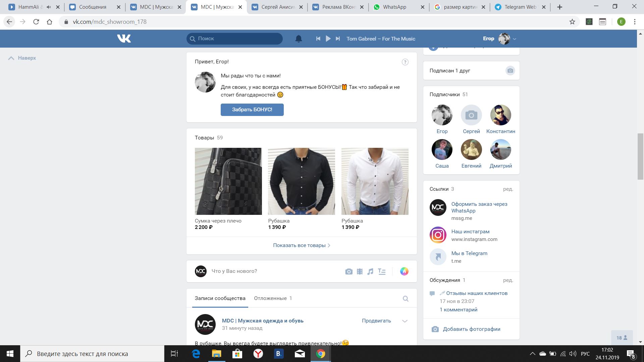This screenshot has height=362, width=644.
Task: Click Продвигать link on the post
Action: (376, 321)
